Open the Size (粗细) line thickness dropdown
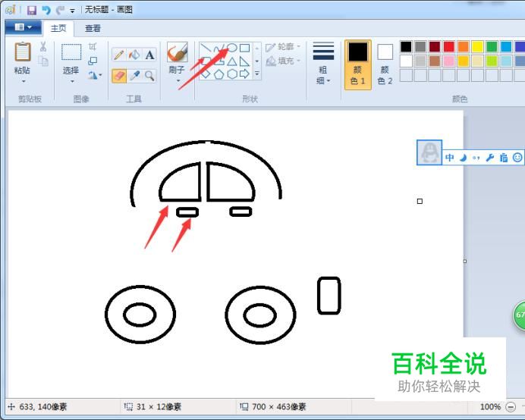The image size is (525, 420). pos(323,64)
